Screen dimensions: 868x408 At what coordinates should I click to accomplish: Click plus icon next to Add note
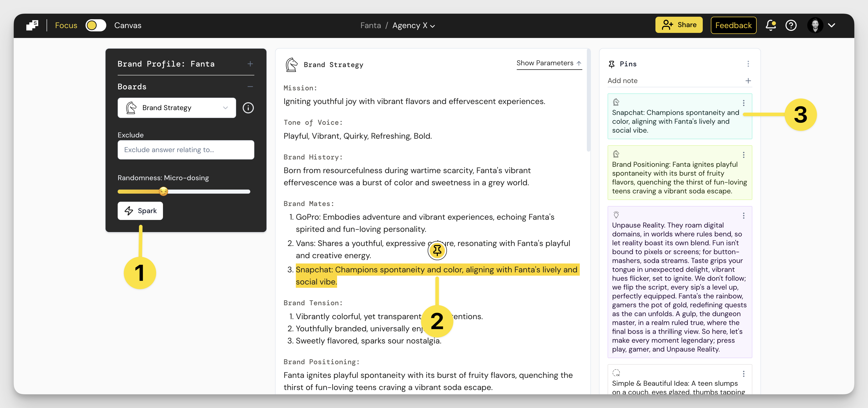pos(748,80)
